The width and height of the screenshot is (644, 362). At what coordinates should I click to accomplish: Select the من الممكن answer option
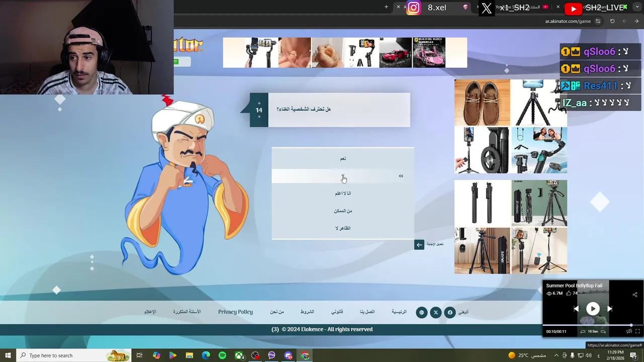[x=343, y=211]
